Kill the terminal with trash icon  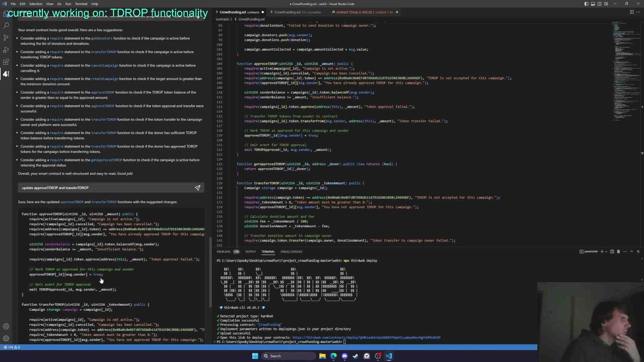619,251
